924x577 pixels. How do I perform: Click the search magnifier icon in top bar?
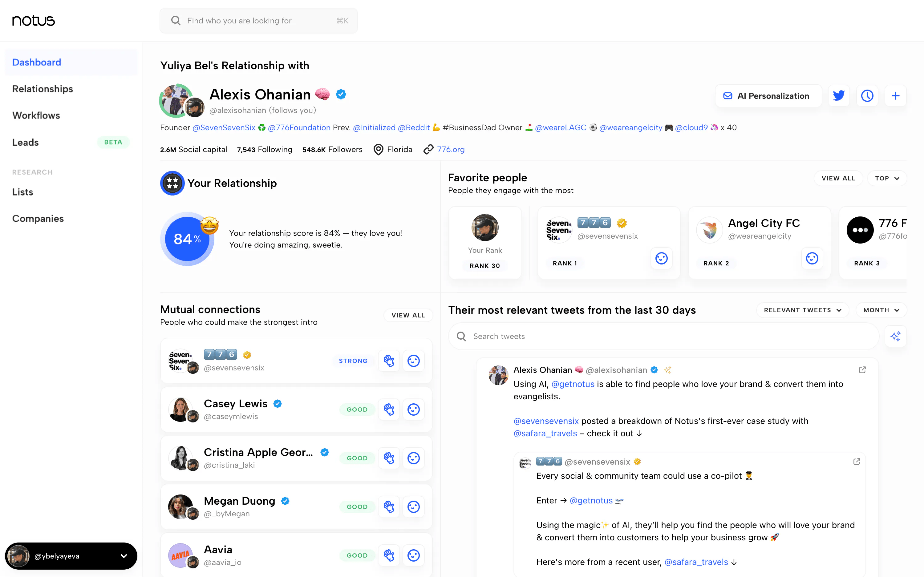[x=176, y=21]
